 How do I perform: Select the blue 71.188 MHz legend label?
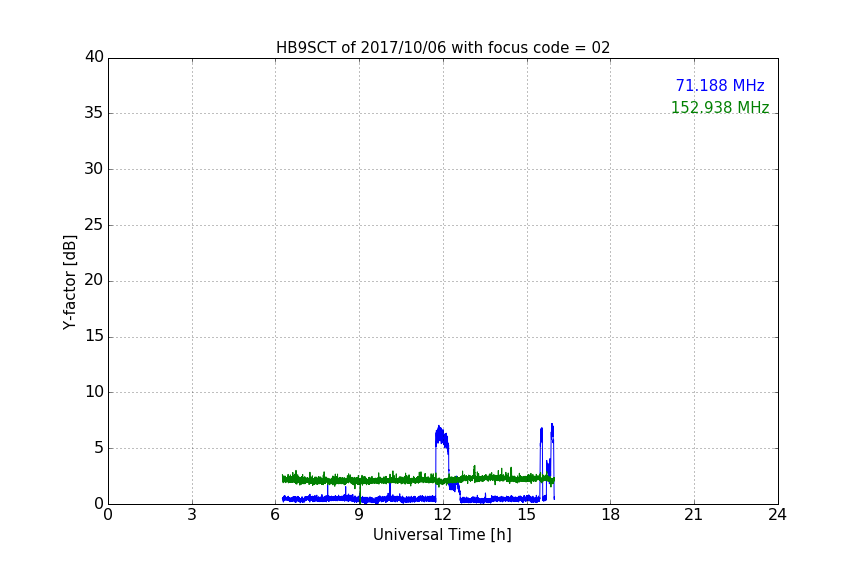[x=720, y=85]
